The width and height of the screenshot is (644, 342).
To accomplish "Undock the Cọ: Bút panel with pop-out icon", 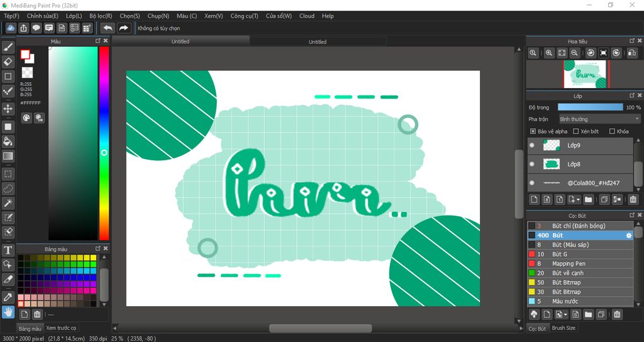I will [632, 215].
